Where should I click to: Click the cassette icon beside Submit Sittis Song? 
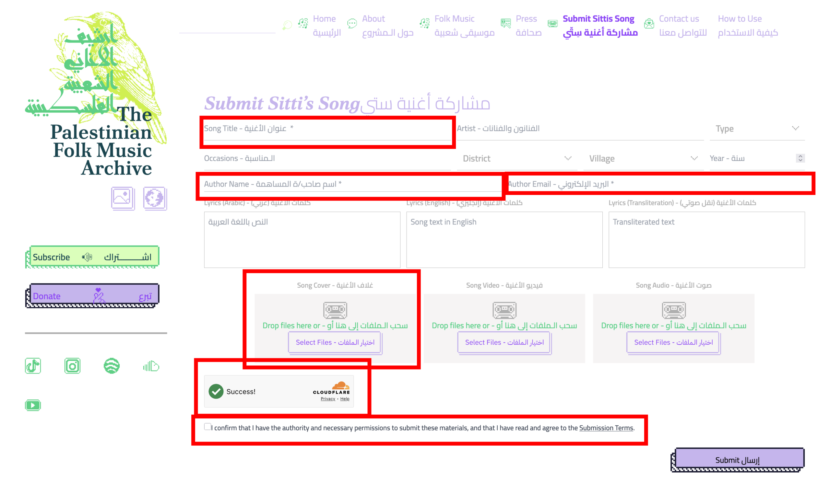click(x=552, y=23)
